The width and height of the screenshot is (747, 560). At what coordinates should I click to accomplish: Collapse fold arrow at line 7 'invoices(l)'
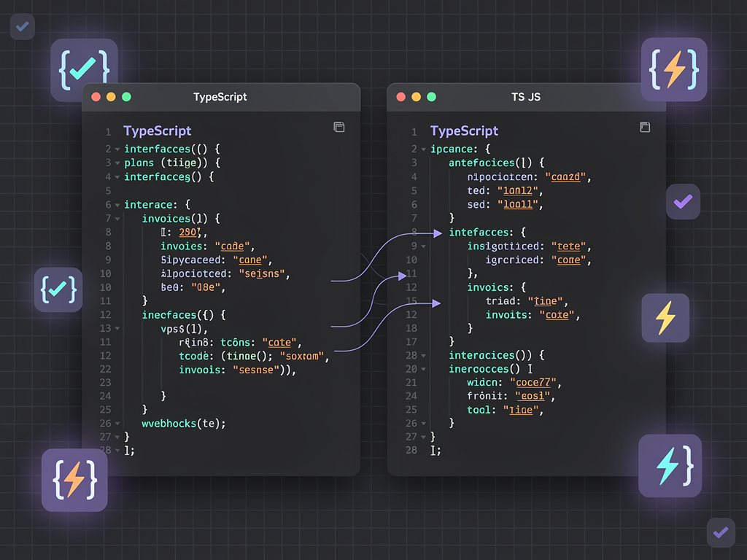click(x=117, y=219)
